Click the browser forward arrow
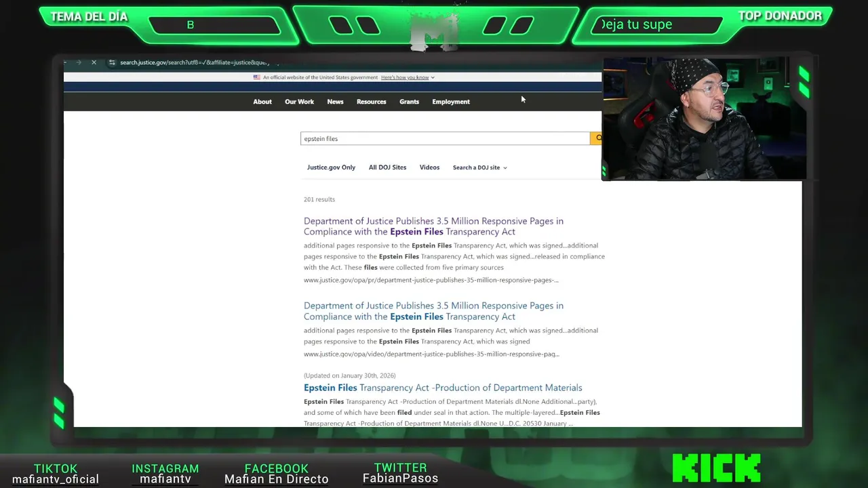This screenshot has height=488, width=868. [x=79, y=62]
